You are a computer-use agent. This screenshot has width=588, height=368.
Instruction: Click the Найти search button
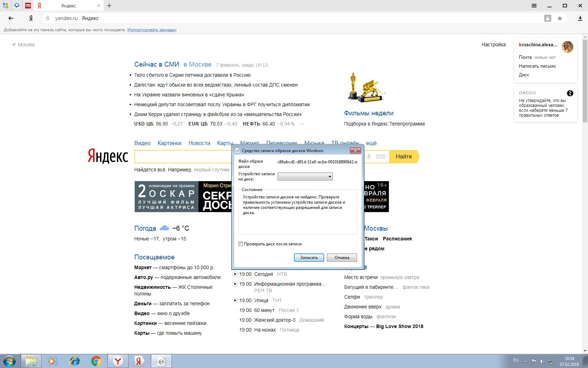404,157
